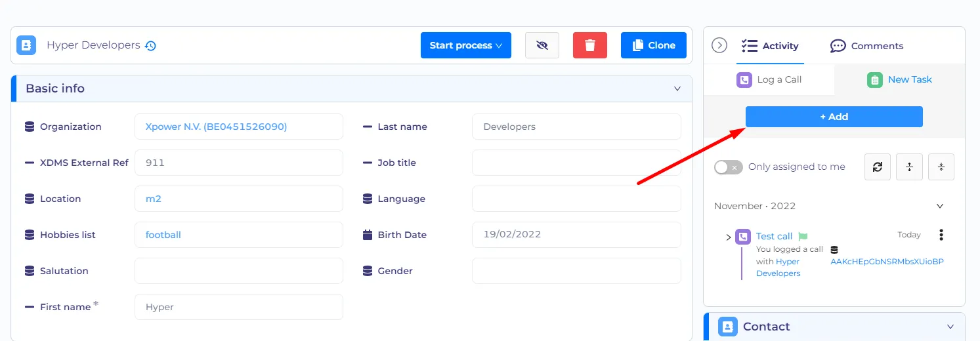Click the empty Salutation field
Viewport: 980px width, 341px height.
239,271
